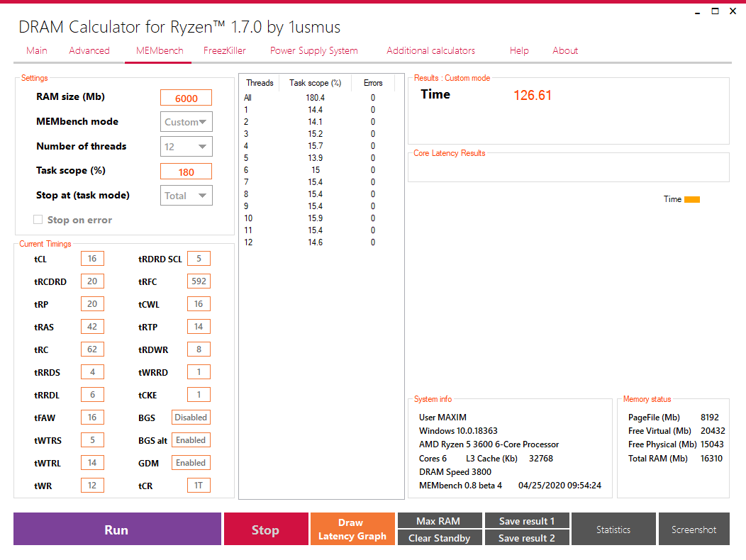746x560 pixels.
Task: Click Save result 2 button
Action: [527, 537]
